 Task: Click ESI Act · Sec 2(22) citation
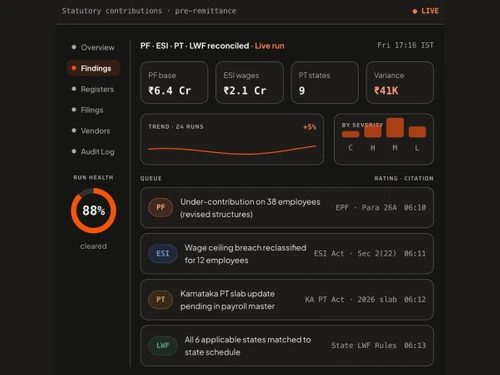pyautogui.click(x=355, y=254)
